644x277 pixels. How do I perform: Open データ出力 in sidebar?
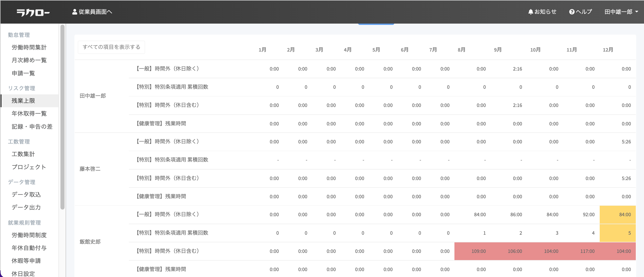click(26, 207)
